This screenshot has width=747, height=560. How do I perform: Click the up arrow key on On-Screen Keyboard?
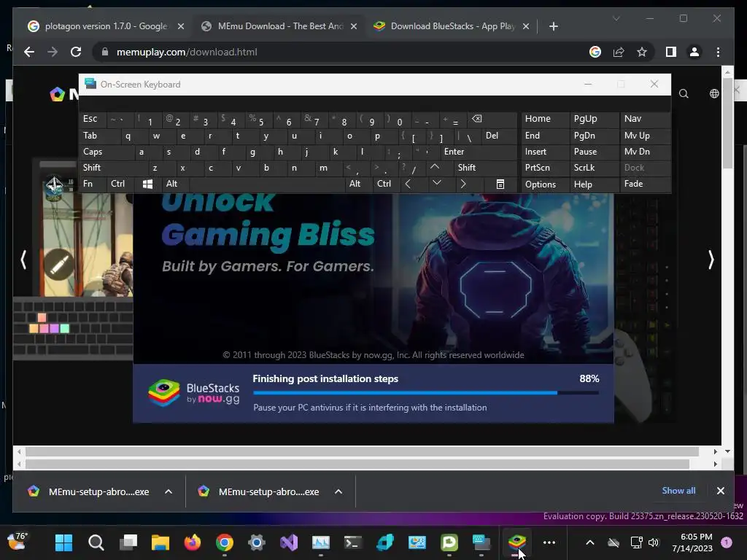(435, 168)
